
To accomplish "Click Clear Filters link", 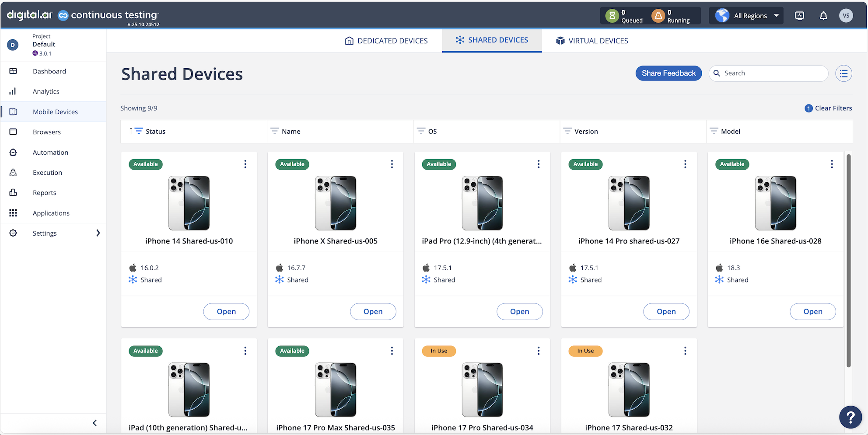I will click(833, 108).
